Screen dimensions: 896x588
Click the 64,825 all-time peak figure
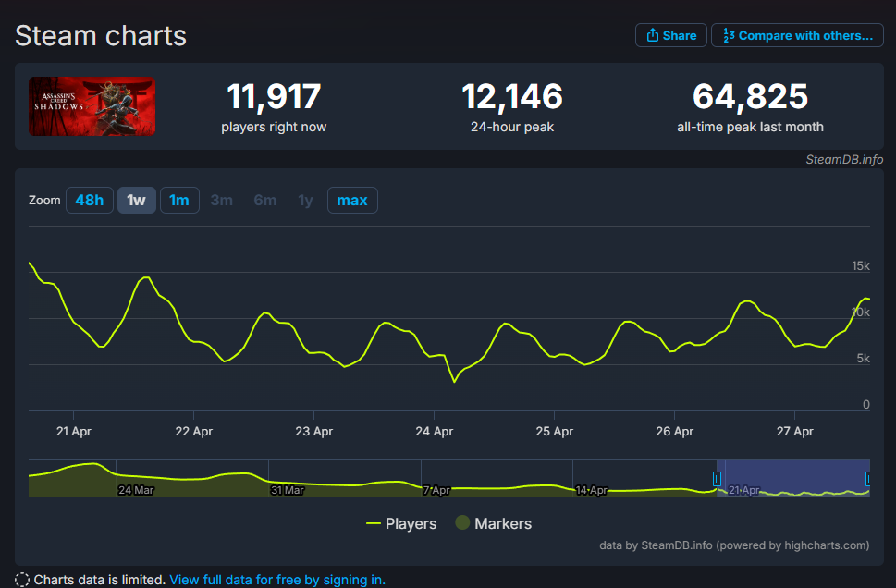coord(750,96)
